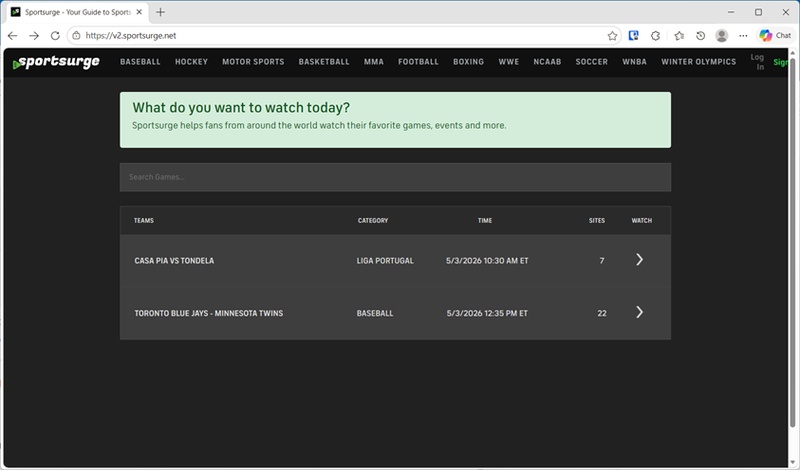Screen dimensions: 800x470
Task: Select MOTOR SPORTS in navigation
Action: (x=253, y=62)
